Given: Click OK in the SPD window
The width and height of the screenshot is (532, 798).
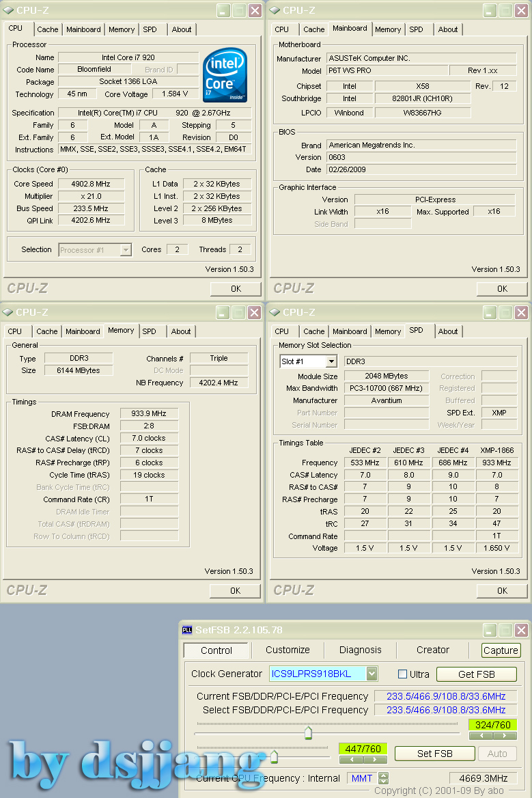Looking at the screenshot, I should [x=503, y=591].
